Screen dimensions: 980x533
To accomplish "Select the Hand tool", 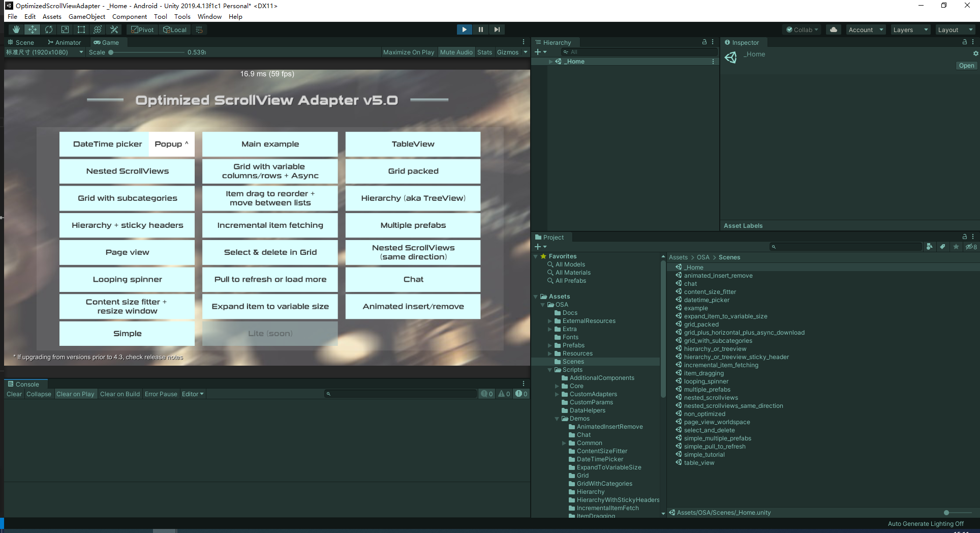I will click(x=16, y=29).
